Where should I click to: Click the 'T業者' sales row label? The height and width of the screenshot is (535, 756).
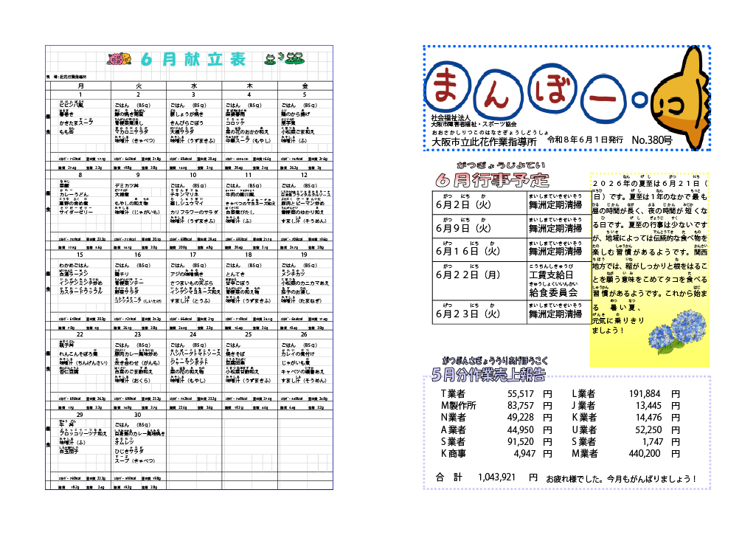pyautogui.click(x=453, y=393)
